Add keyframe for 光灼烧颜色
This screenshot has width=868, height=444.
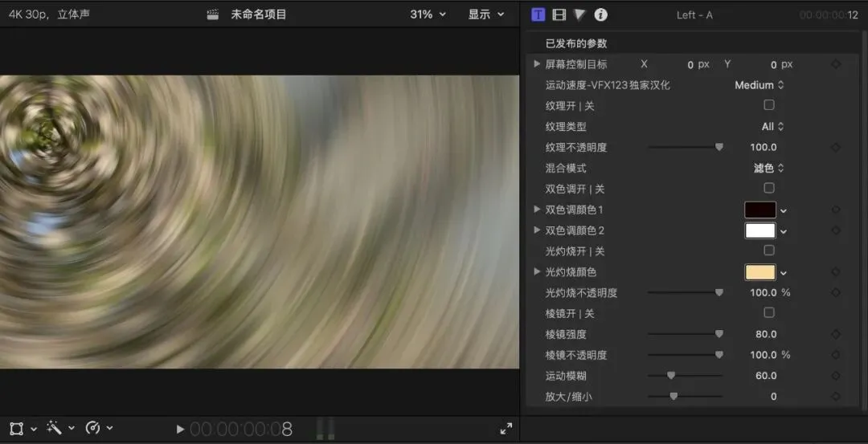(836, 272)
